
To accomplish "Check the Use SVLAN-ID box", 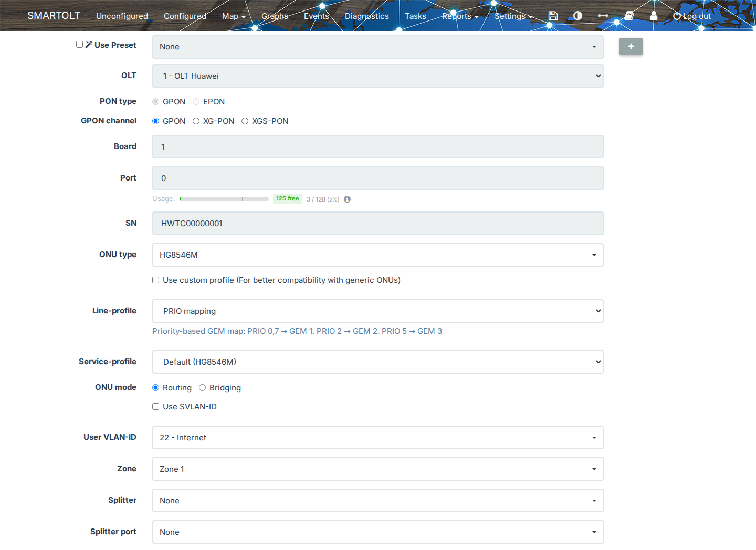I will pos(155,406).
